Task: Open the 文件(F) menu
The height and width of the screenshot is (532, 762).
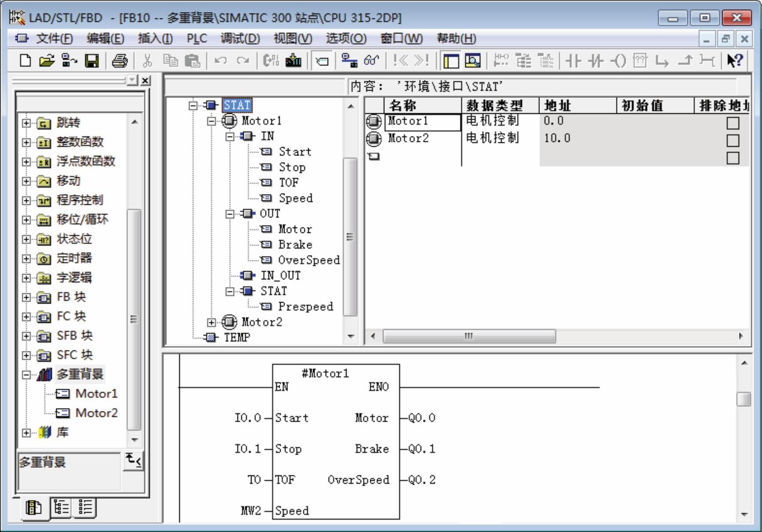Action: click(x=54, y=39)
